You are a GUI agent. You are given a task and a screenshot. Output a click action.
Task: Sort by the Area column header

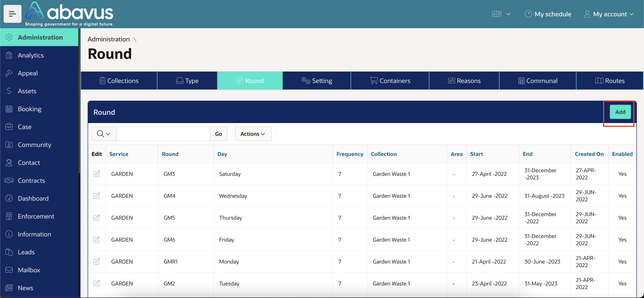[x=456, y=154]
